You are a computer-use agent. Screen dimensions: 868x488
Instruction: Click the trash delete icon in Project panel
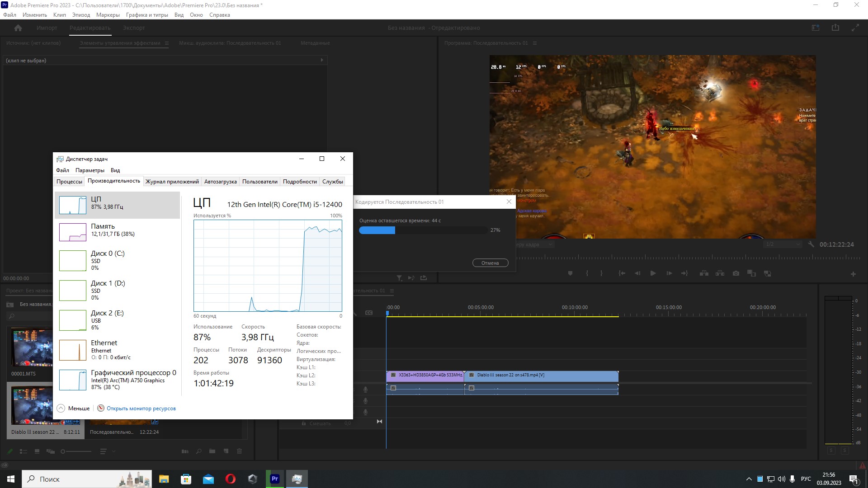pyautogui.click(x=240, y=451)
